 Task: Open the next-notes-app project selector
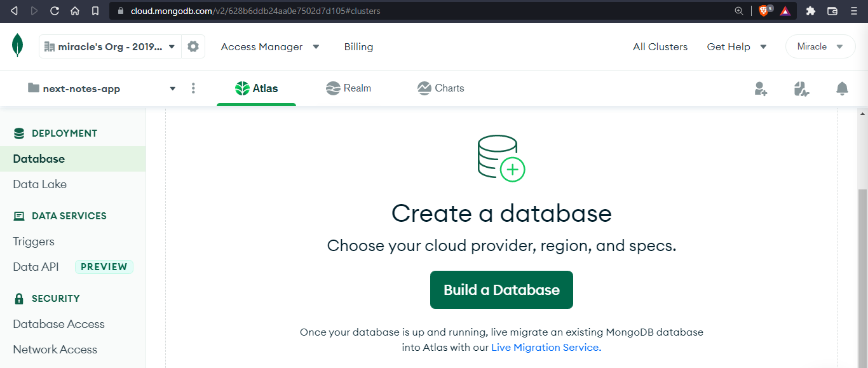pos(102,88)
